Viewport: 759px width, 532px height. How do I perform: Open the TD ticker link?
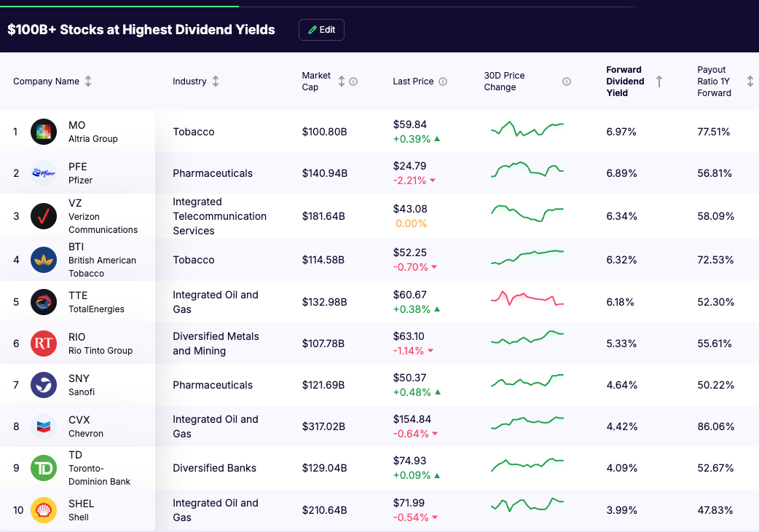(x=76, y=455)
